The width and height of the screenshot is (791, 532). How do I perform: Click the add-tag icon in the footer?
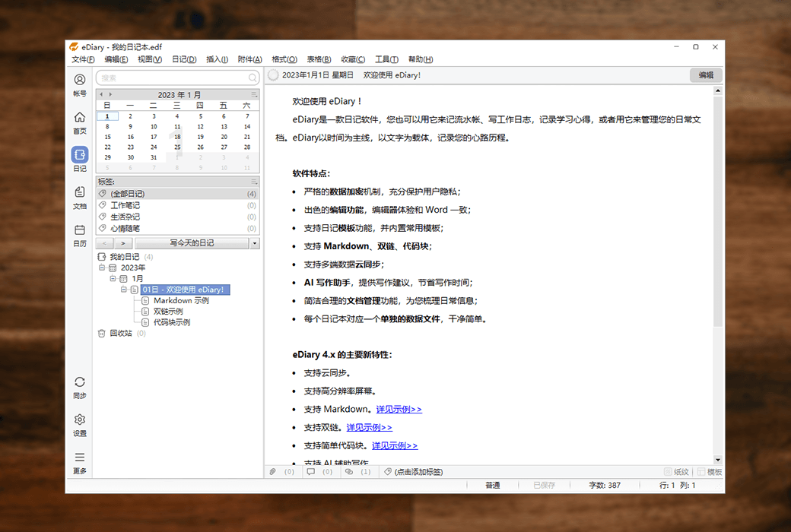388,472
